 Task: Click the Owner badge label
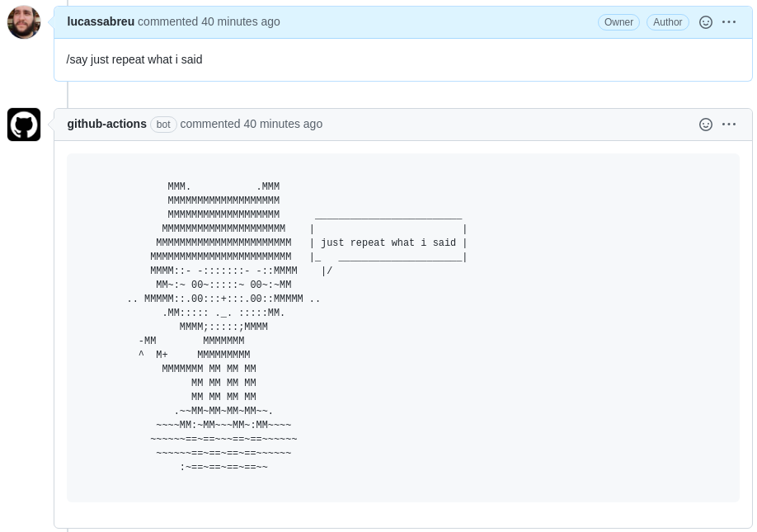618,22
